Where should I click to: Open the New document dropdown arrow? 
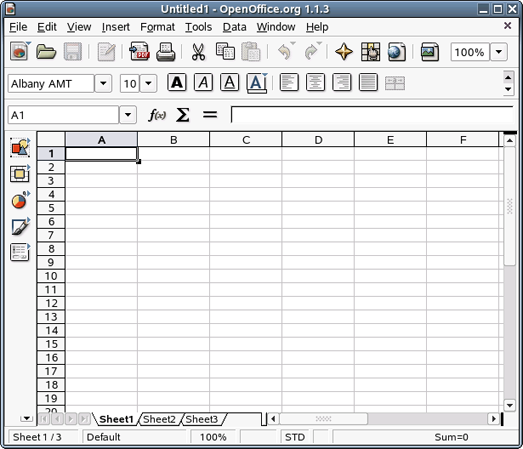[28, 43]
